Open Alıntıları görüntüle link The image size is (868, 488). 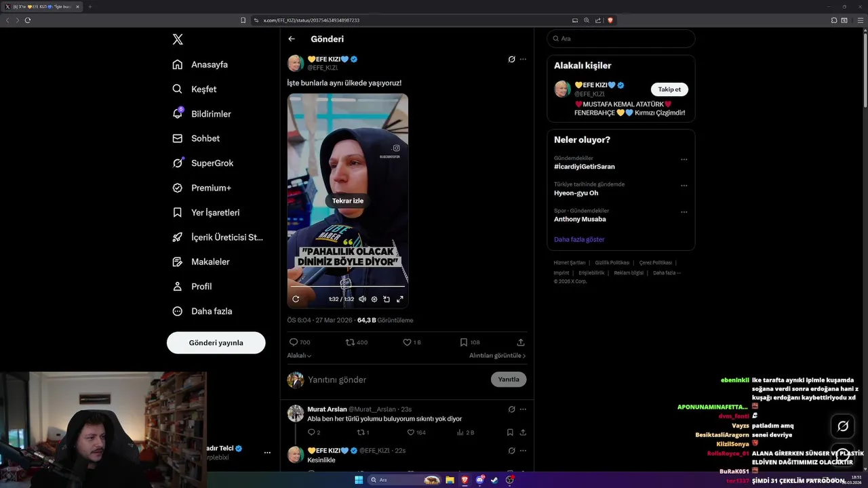[497, 355]
